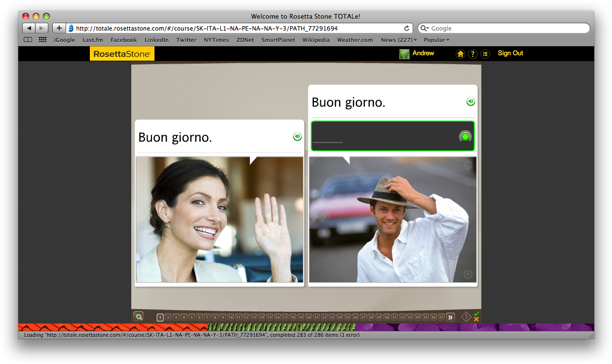Reload the page in Safari

[x=406, y=28]
